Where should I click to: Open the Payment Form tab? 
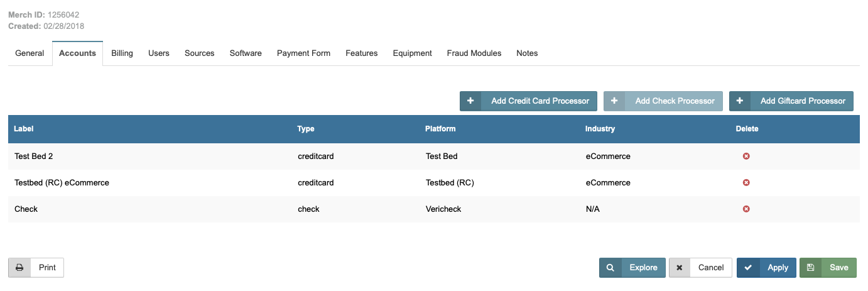pyautogui.click(x=303, y=53)
